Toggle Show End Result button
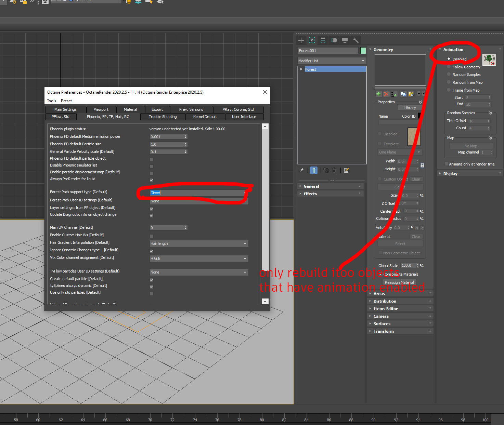Viewport: 504px width, 425px height. [314, 170]
